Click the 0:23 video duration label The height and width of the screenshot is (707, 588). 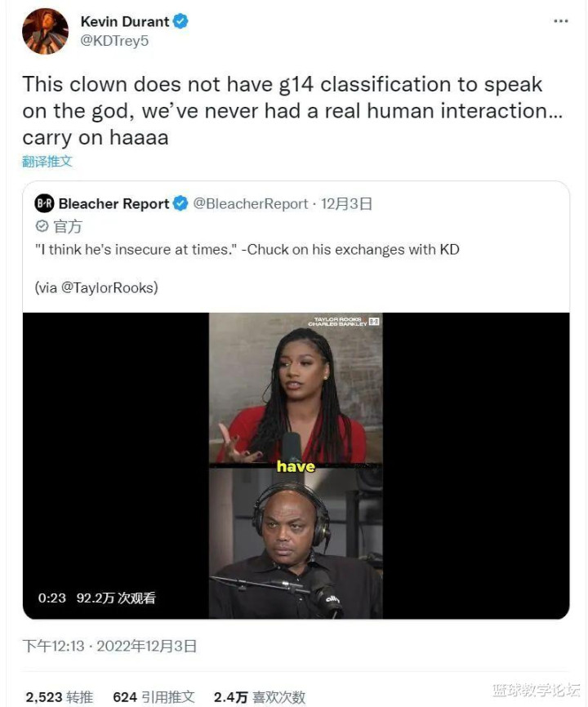51,598
